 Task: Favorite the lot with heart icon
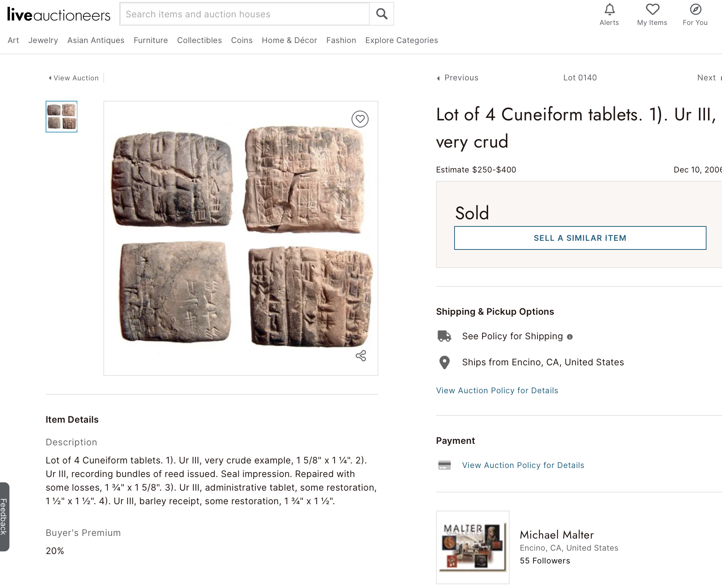coord(360,119)
